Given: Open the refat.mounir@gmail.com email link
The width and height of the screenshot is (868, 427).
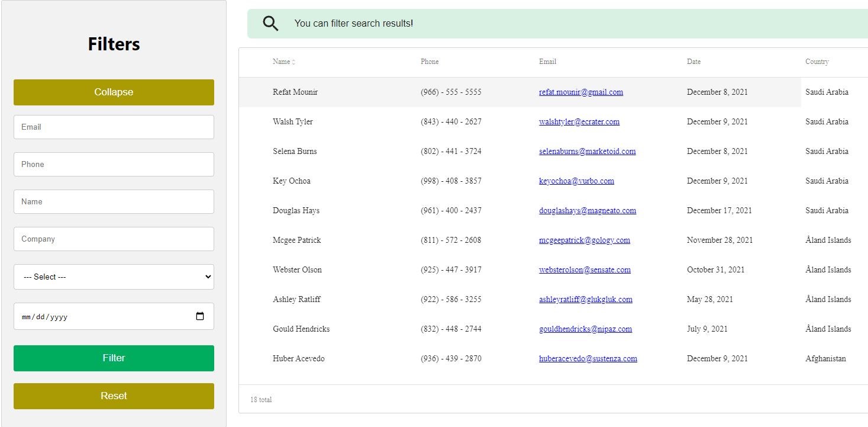Looking at the screenshot, I should 580,92.
